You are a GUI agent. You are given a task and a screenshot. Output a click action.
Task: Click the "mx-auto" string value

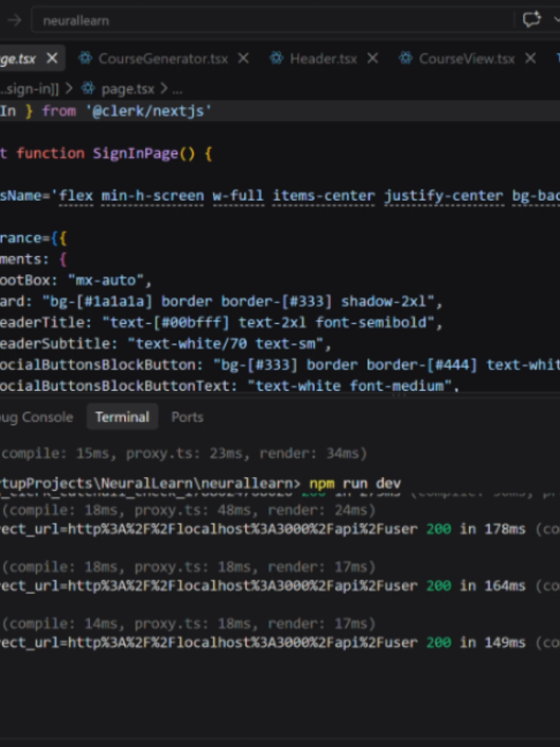[105, 281]
